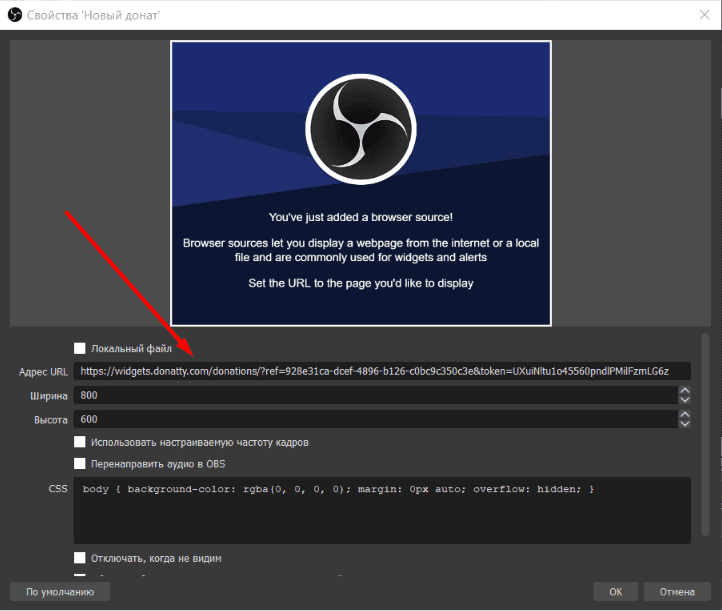Click the browser source preview image
Screen dimensions: 722x611
click(361, 183)
